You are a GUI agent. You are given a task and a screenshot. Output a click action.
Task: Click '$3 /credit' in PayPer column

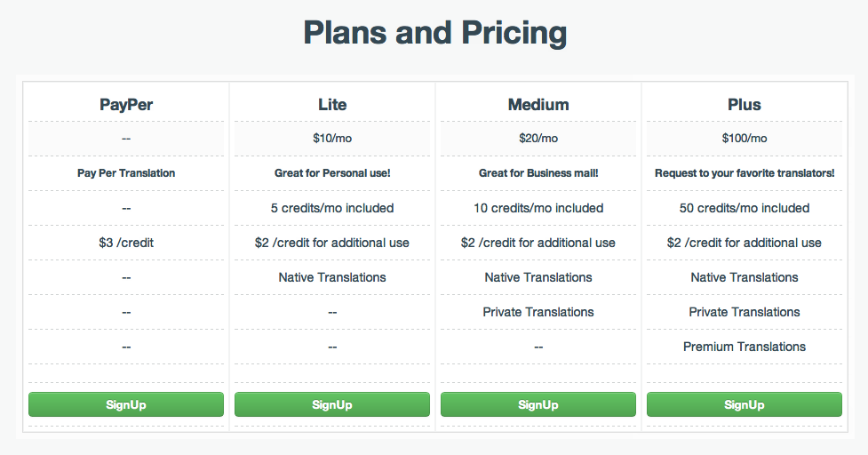126,243
